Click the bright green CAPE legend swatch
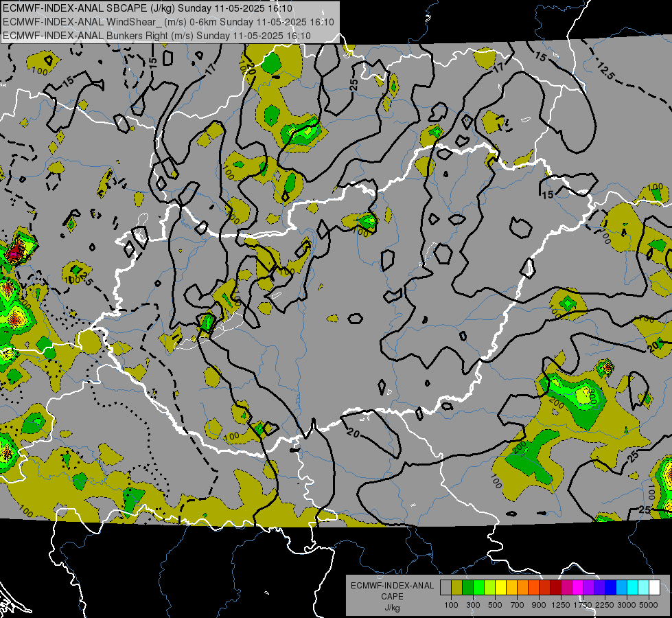This screenshot has height=618, width=672. 478,588
